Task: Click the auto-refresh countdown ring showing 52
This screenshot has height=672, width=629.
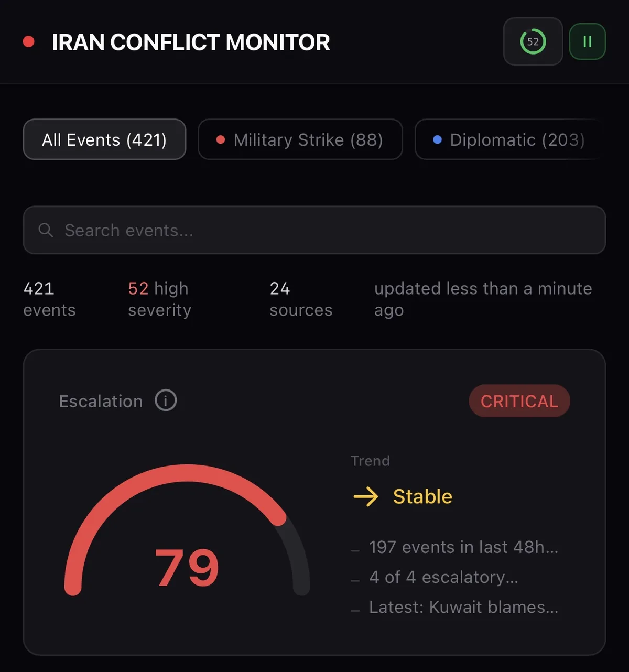Action: [x=533, y=41]
